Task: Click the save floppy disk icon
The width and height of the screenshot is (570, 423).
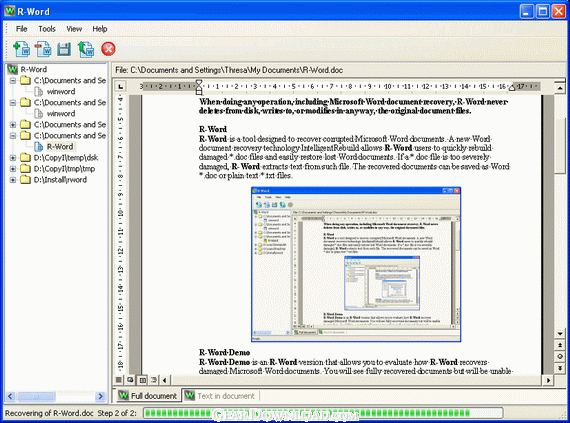Action: pyautogui.click(x=64, y=49)
